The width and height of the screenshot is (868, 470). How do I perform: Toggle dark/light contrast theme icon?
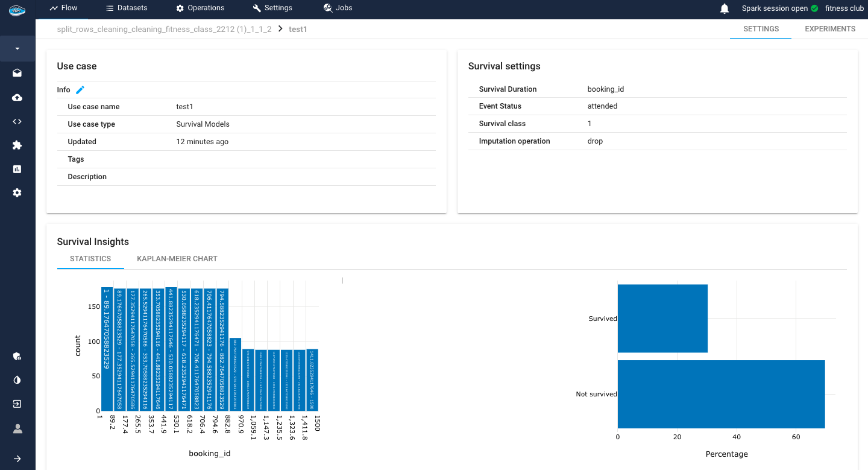(17, 380)
